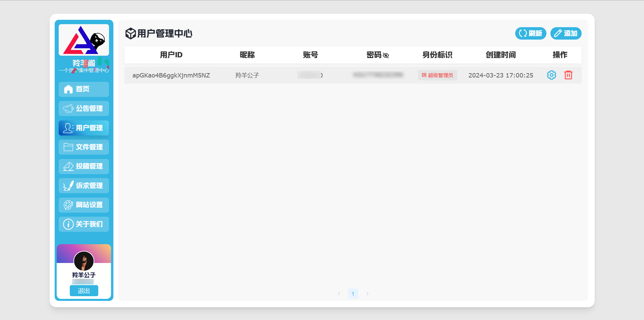Open 诉求管理 via the pen icon
This screenshot has height=320, width=644.
click(68, 185)
